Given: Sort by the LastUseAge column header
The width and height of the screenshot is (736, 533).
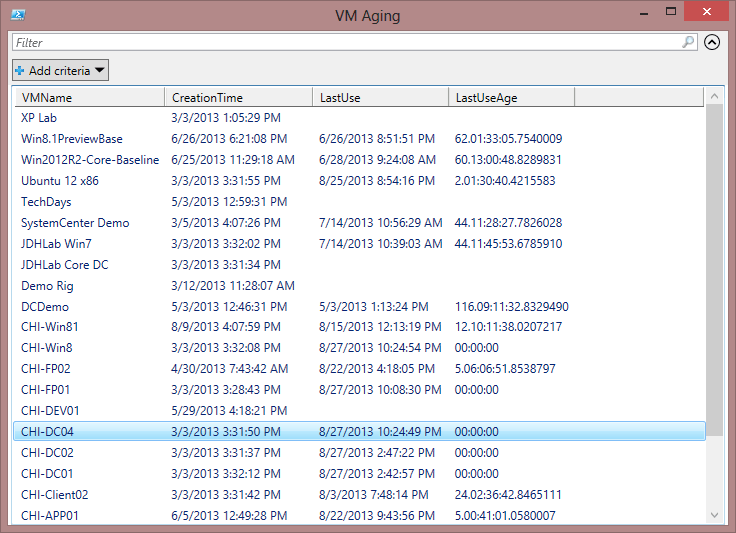Looking at the screenshot, I should (512, 98).
